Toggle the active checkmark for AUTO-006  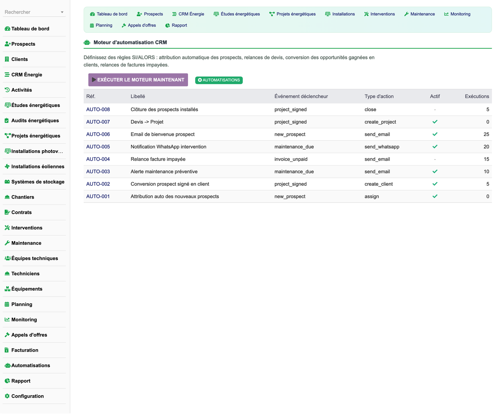[x=435, y=134]
